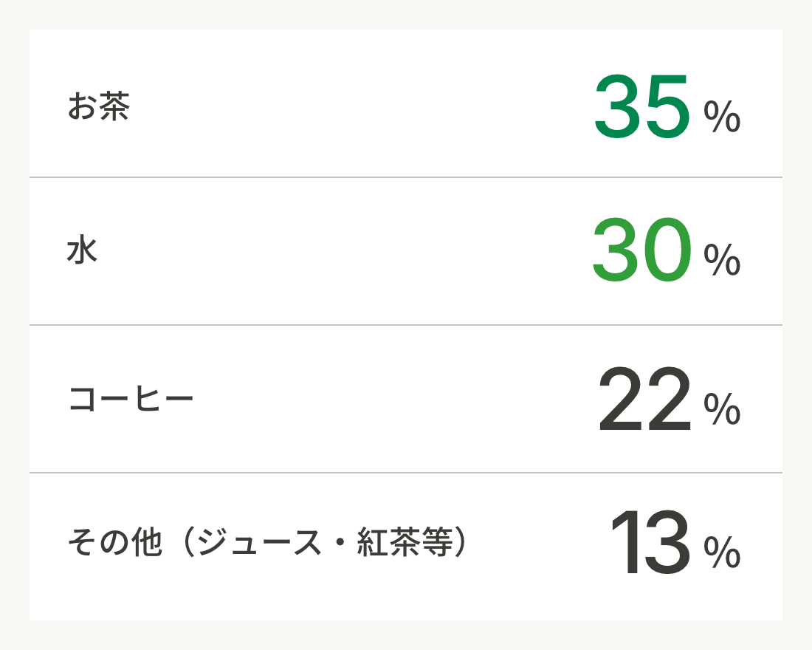
Task: Select the コーヒー label
Action: click(x=131, y=399)
